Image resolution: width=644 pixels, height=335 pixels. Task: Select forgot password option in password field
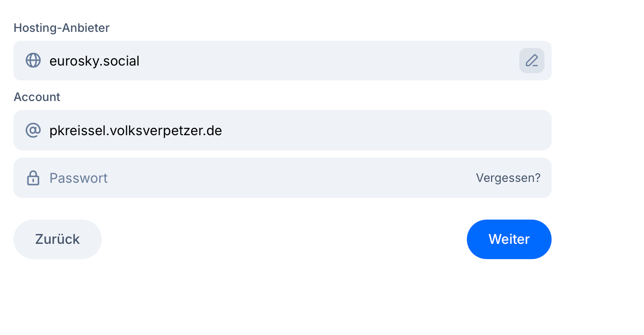pyautogui.click(x=508, y=178)
